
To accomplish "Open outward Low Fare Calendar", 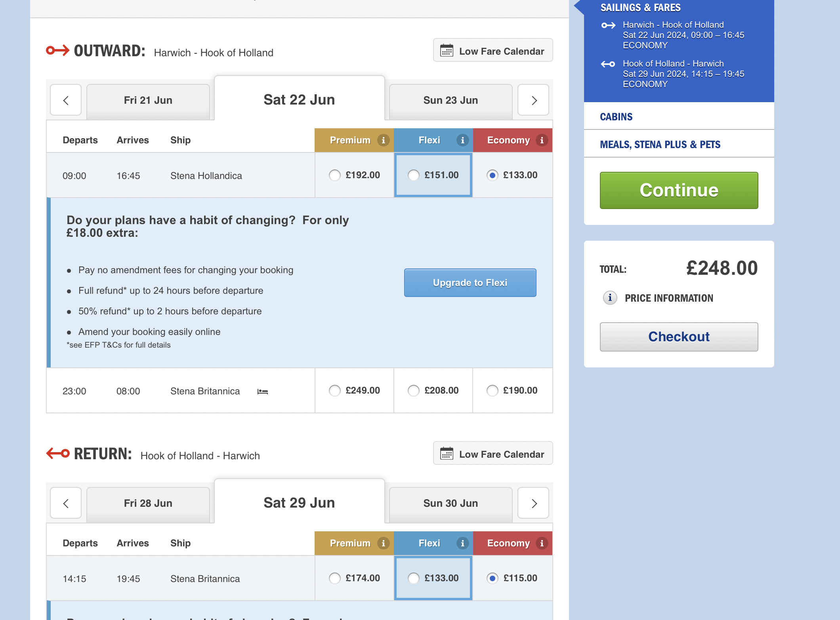I will pyautogui.click(x=493, y=50).
